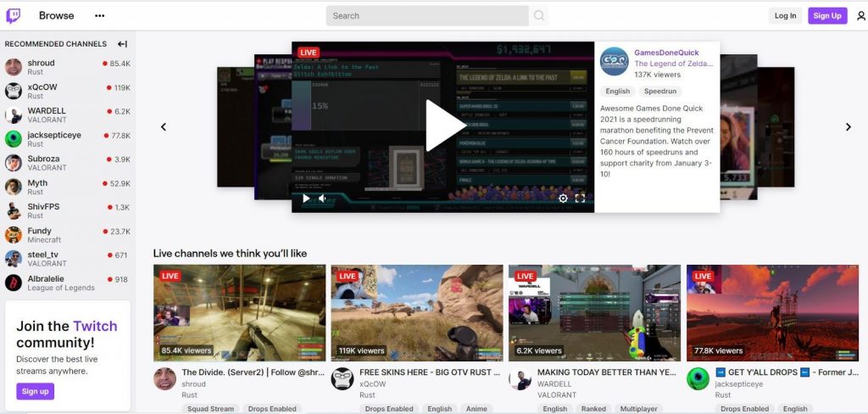868x414 pixels.
Task: Collapse the recommended channels sidebar
Action: (x=122, y=44)
